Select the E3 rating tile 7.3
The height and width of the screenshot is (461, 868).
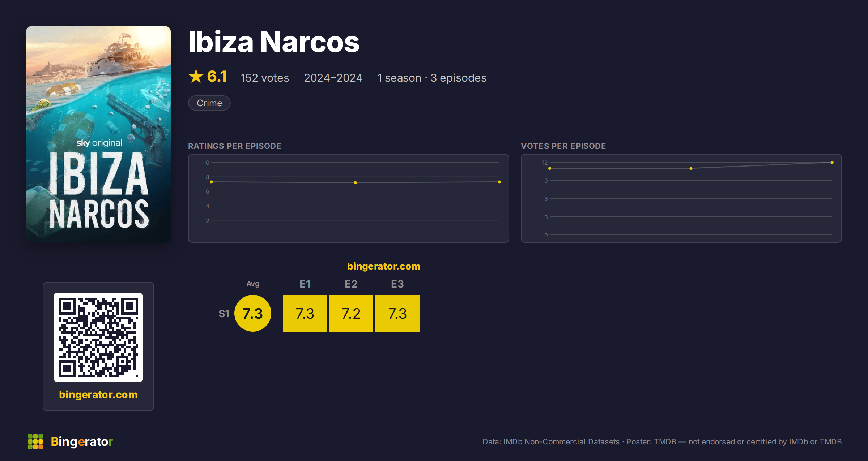pyautogui.click(x=397, y=313)
